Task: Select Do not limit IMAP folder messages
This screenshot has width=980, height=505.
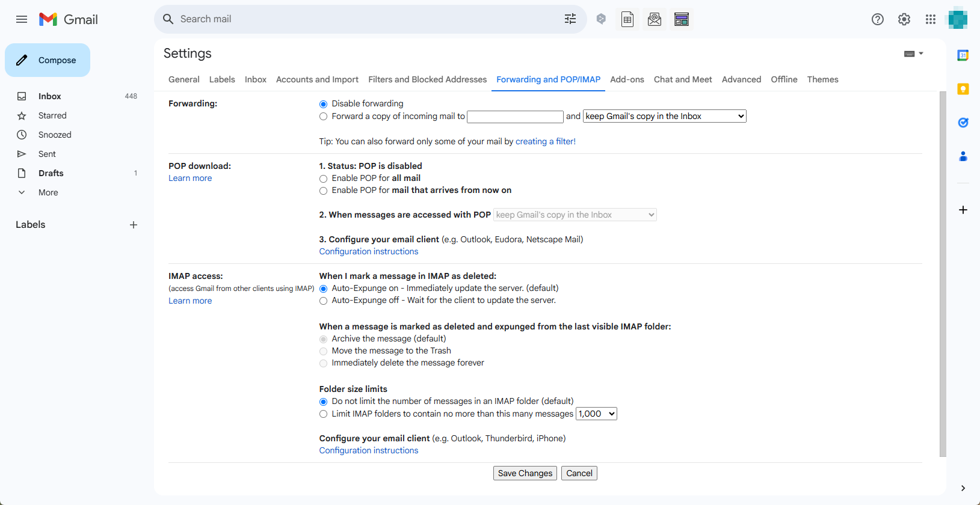Action: [323, 402]
